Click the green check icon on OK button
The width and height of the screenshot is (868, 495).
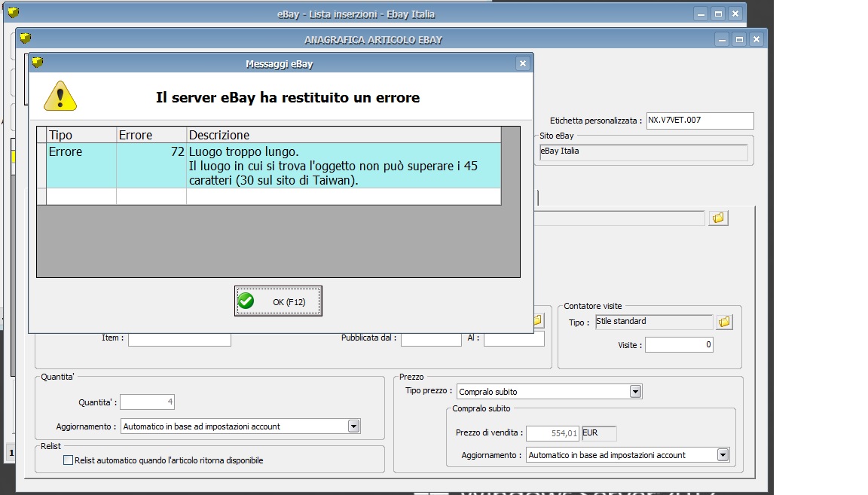pos(246,301)
